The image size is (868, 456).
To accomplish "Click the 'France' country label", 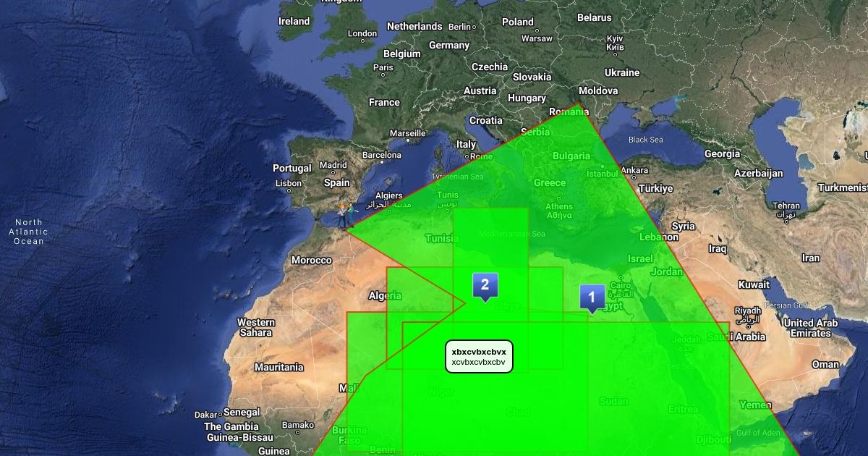I will click(384, 102).
